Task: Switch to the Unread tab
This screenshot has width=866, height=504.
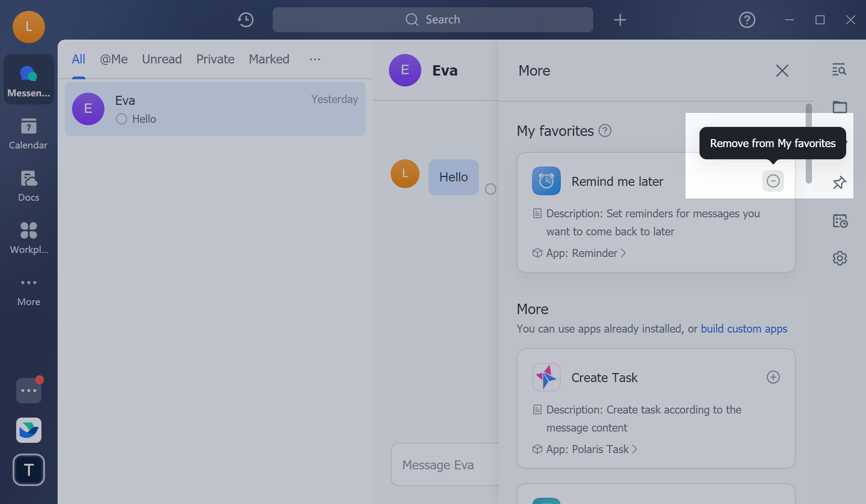Action: coord(162,59)
